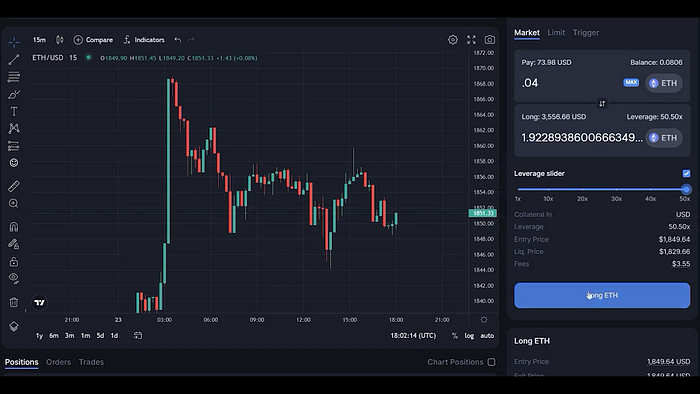Open the go to date calendar
The width and height of the screenshot is (700, 394).
138,336
